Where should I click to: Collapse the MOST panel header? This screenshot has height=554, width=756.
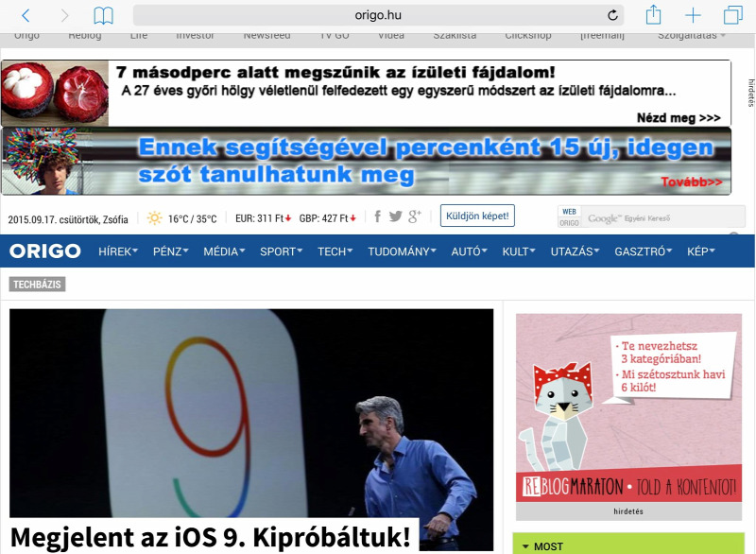pyautogui.click(x=628, y=544)
